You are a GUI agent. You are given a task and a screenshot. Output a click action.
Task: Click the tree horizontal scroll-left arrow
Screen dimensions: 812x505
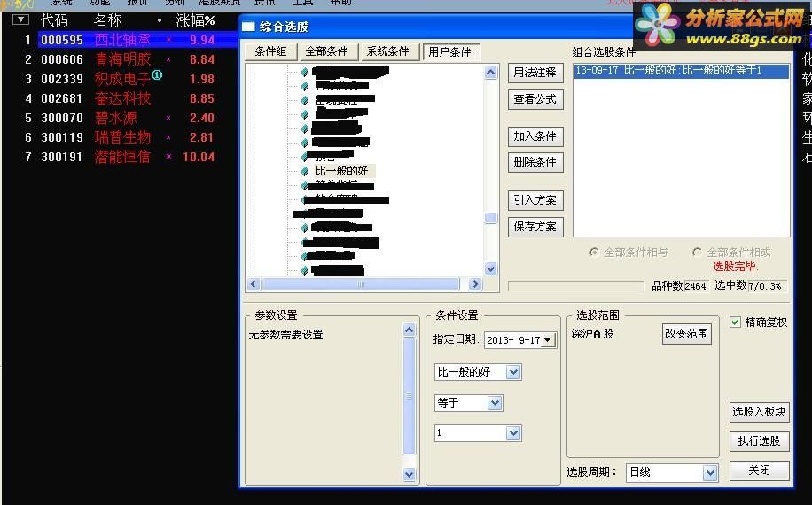coord(253,284)
